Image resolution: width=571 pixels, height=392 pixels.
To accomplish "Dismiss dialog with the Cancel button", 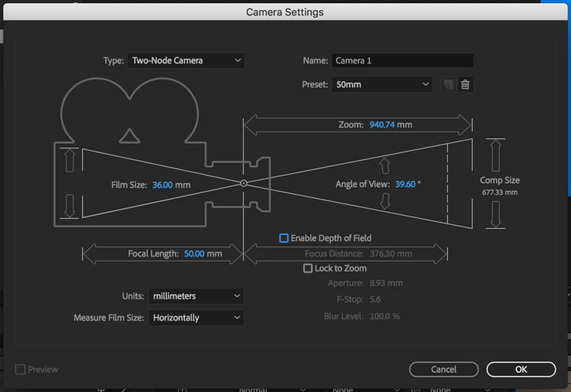I will pyautogui.click(x=443, y=370).
